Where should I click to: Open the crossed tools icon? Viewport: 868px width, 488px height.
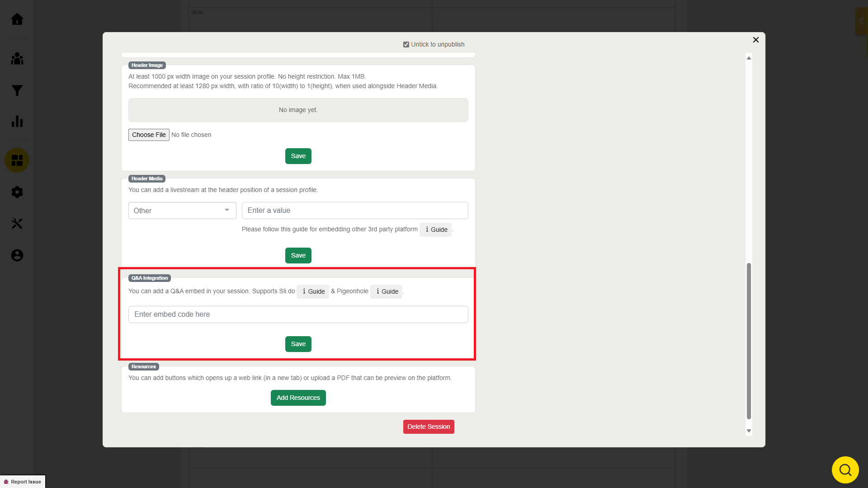coord(17,224)
